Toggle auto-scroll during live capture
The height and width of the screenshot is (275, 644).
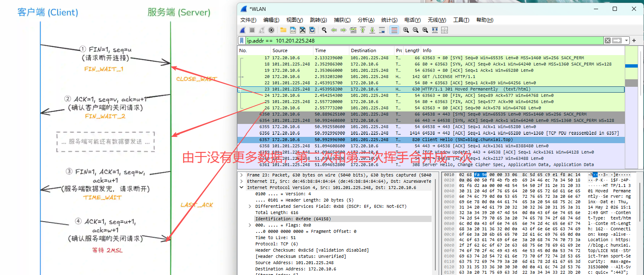[382, 30]
